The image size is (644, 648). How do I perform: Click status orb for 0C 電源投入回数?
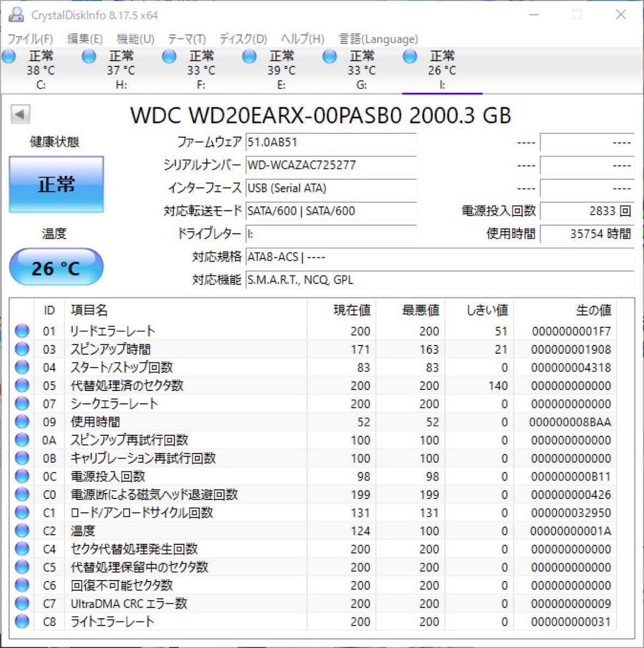[22, 476]
